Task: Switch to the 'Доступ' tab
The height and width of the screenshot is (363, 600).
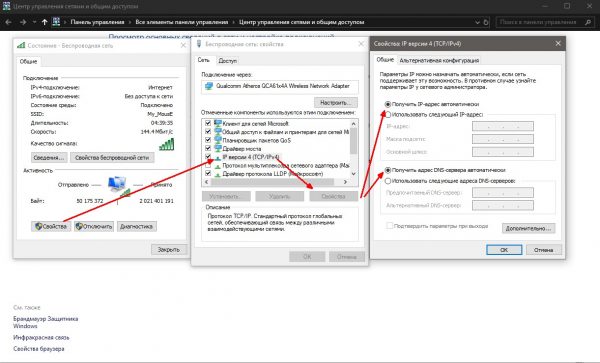Action: 228,60
